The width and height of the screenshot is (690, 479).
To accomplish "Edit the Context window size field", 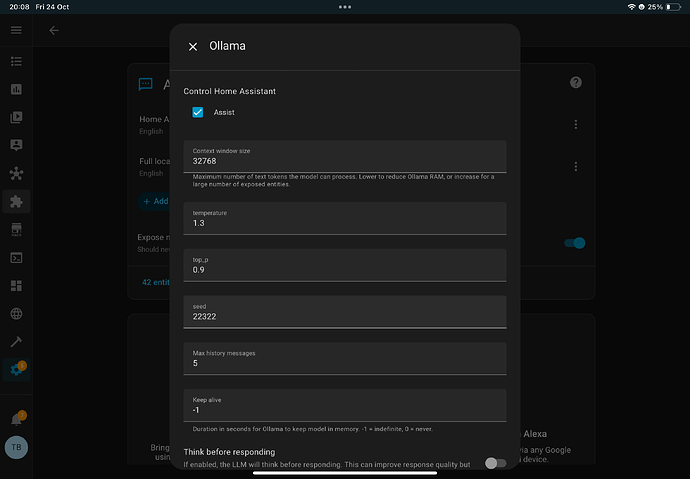I will point(345,157).
